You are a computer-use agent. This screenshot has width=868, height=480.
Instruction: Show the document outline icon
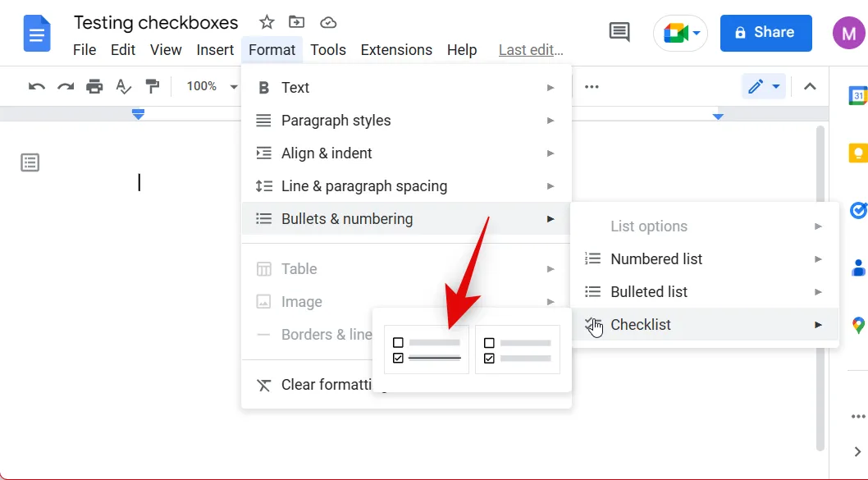pyautogui.click(x=30, y=162)
